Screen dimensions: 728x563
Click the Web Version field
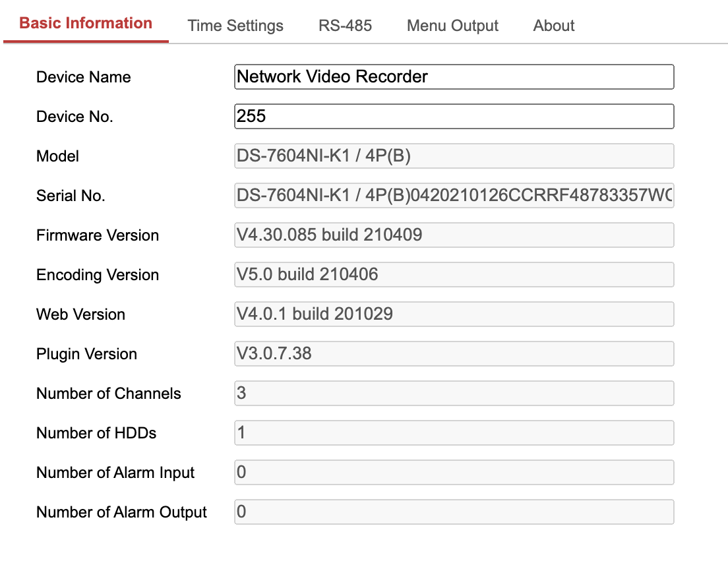(x=454, y=314)
